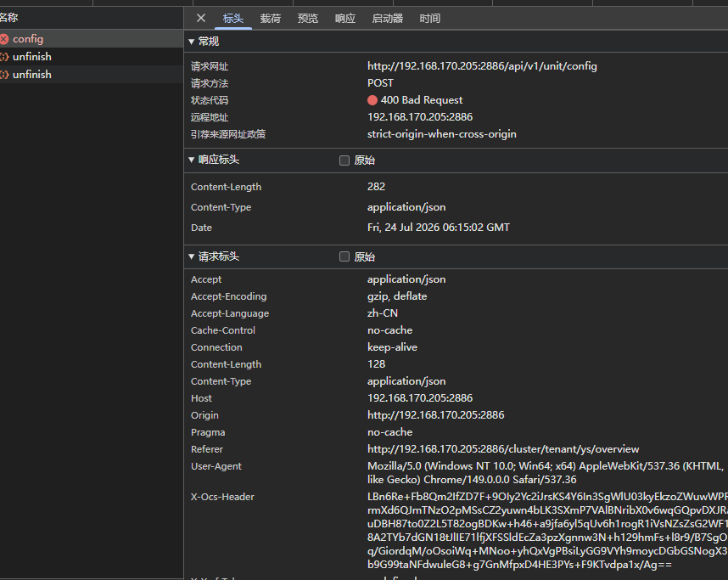The height and width of the screenshot is (580, 728).
Task: Click the first unfinish request JSON icon
Action: [3, 57]
